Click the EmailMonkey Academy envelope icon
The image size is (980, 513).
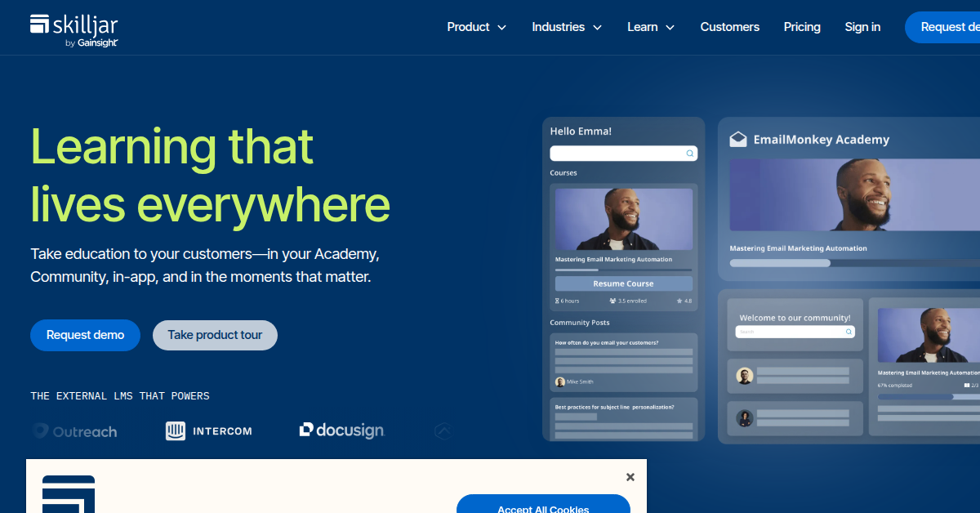(x=738, y=139)
